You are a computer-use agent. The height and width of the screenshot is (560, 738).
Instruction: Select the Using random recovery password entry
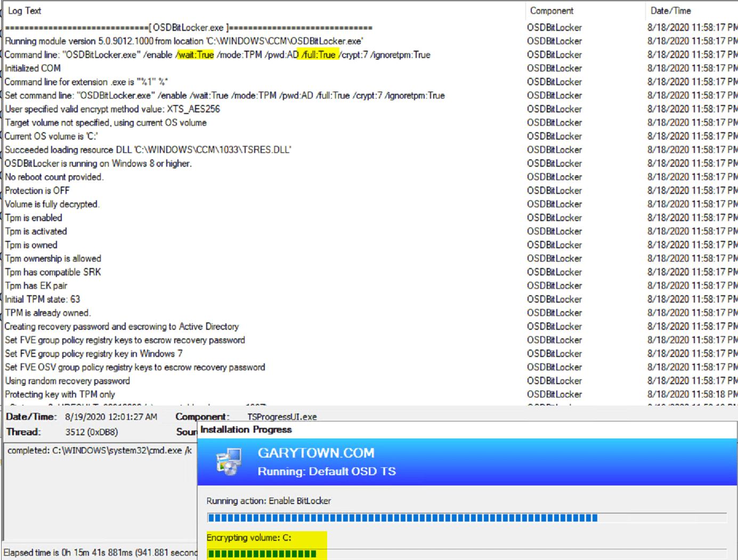tap(67, 381)
